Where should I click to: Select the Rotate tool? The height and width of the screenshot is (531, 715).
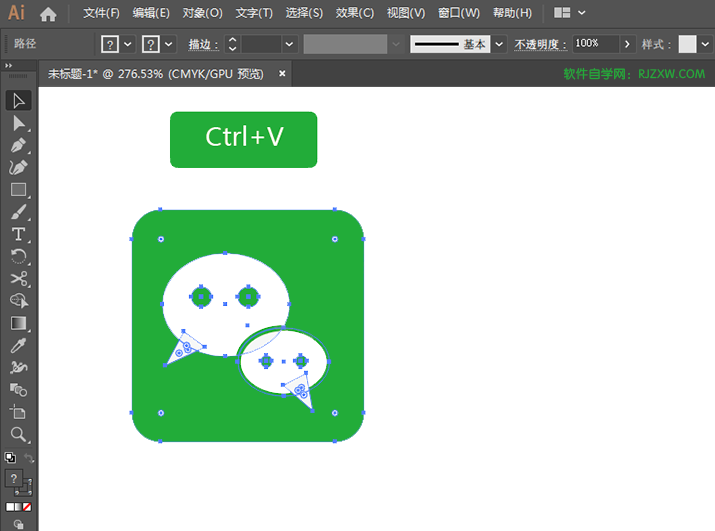point(18,256)
